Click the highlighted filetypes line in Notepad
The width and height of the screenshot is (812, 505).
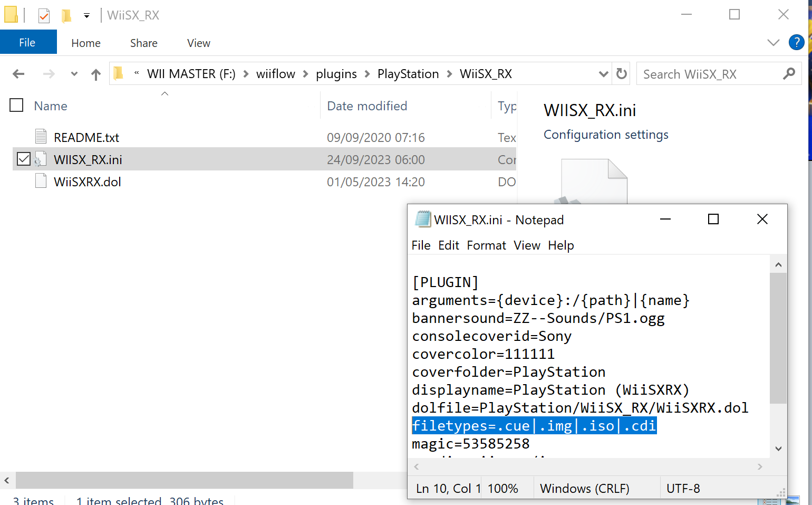pyautogui.click(x=534, y=426)
